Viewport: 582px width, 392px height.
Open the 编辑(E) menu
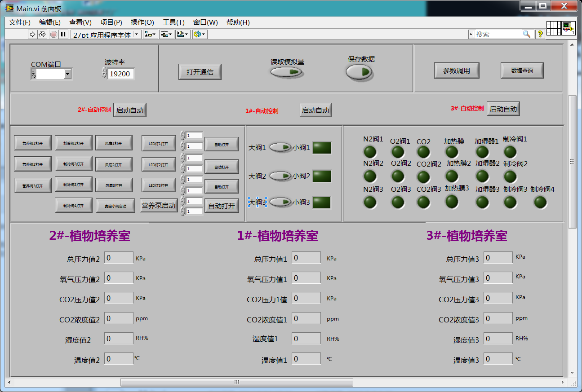point(50,22)
